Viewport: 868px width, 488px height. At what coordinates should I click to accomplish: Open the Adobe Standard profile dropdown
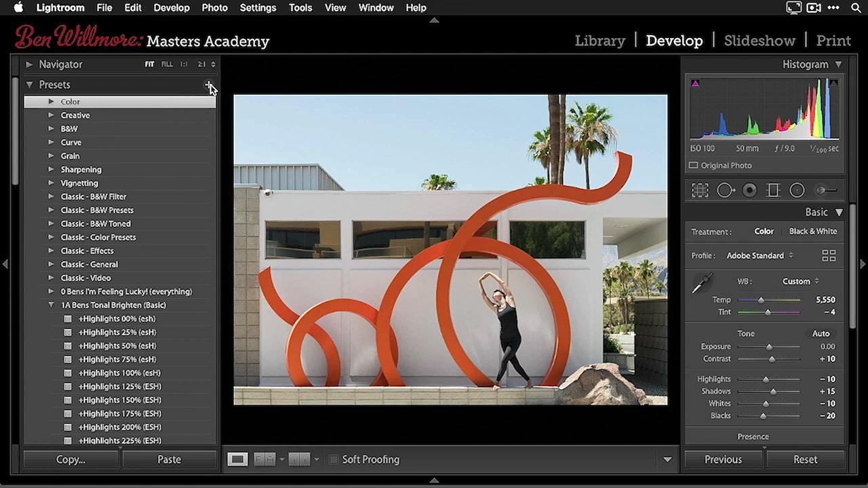[759, 256]
